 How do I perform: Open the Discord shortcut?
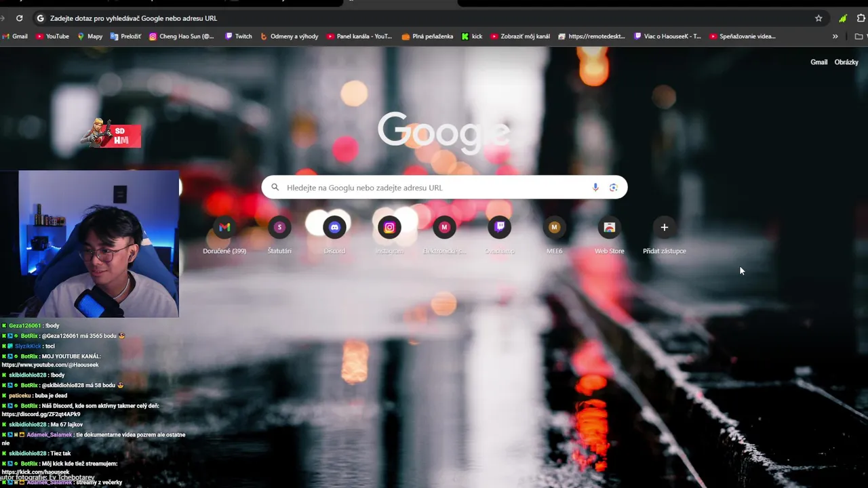pyautogui.click(x=334, y=235)
